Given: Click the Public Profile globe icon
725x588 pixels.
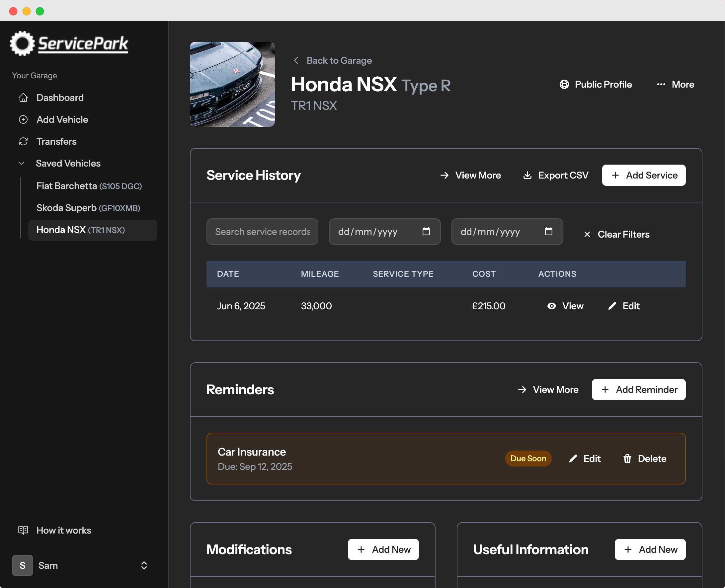Looking at the screenshot, I should 564,84.
